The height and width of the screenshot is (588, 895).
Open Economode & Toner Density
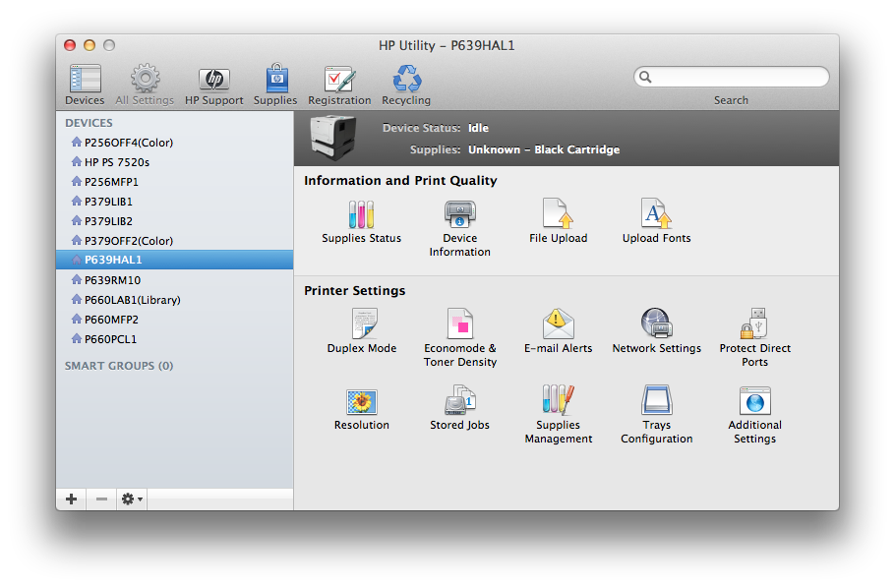[x=460, y=323]
